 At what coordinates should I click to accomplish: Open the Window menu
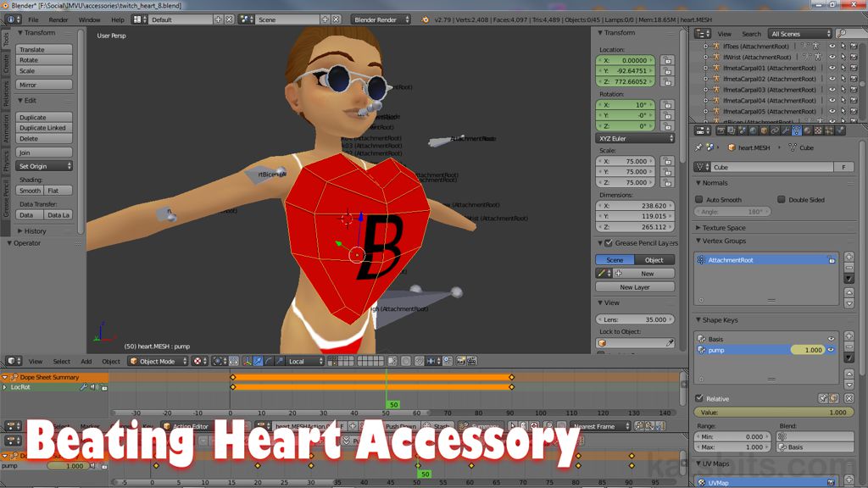pyautogui.click(x=89, y=19)
